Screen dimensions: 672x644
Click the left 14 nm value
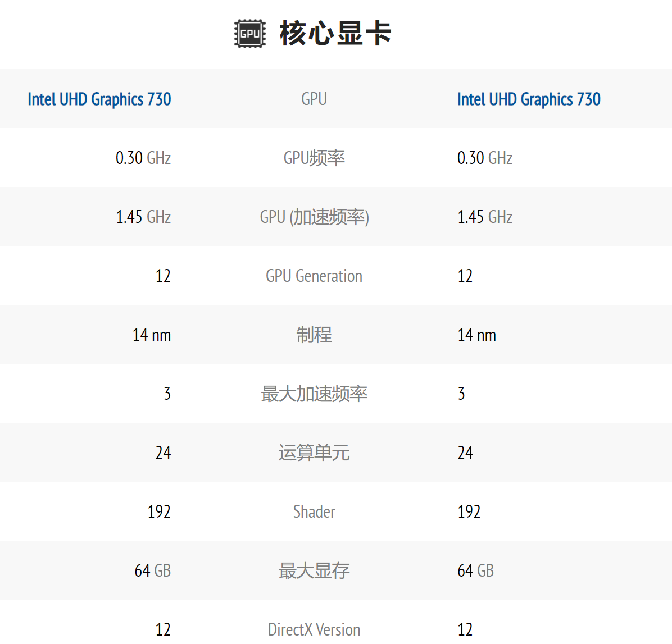click(152, 335)
